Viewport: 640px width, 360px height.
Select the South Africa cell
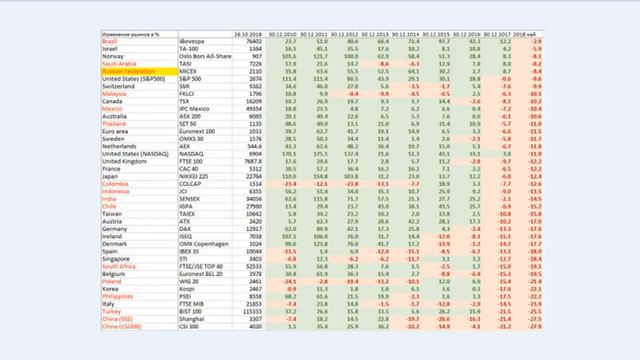tap(140, 266)
